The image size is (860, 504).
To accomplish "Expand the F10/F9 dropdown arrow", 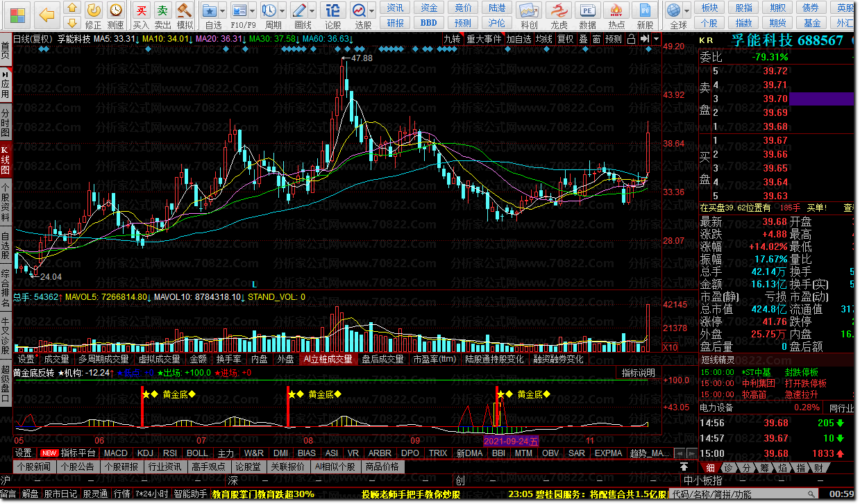I will click(252, 11).
